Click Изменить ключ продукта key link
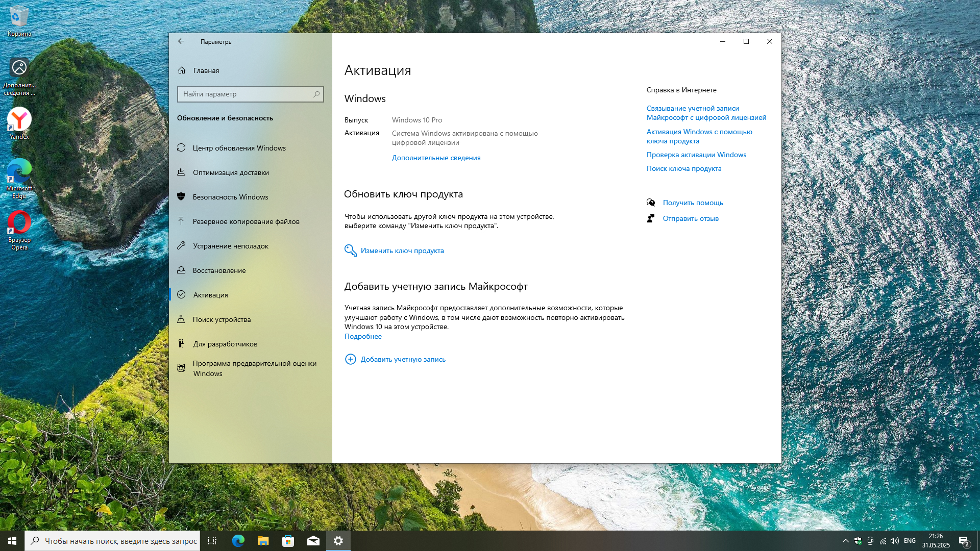The image size is (980, 551). pyautogui.click(x=402, y=251)
